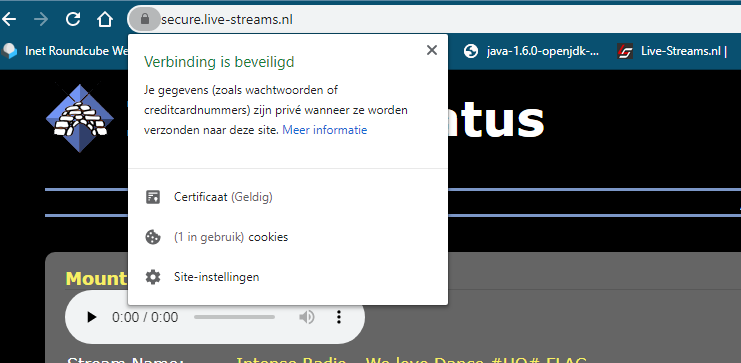Mute the audio player volume
Image resolution: width=741 pixels, height=363 pixels.
tap(307, 317)
